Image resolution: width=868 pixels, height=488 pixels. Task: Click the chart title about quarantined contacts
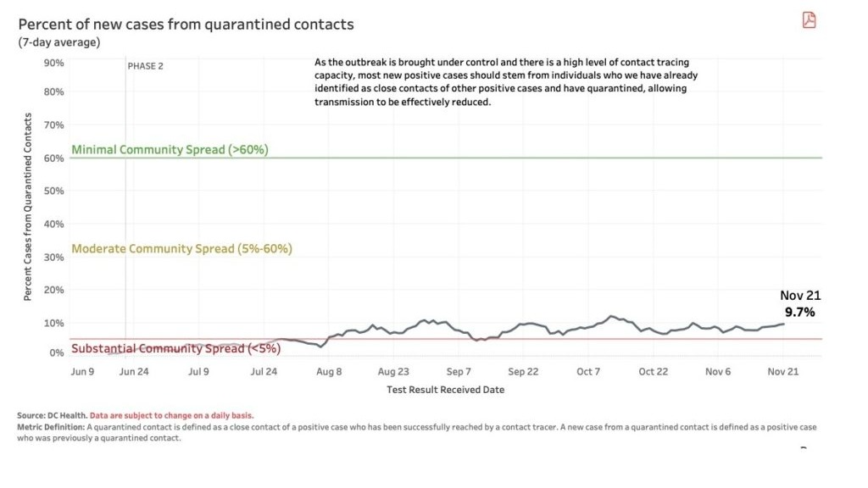coord(186,25)
